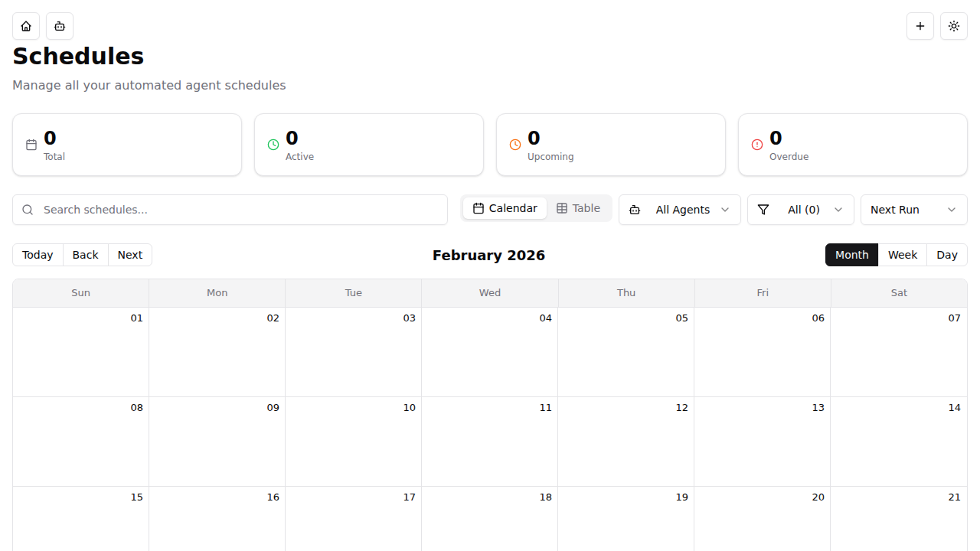
Task: Click the Mon column header
Action: pyautogui.click(x=217, y=293)
